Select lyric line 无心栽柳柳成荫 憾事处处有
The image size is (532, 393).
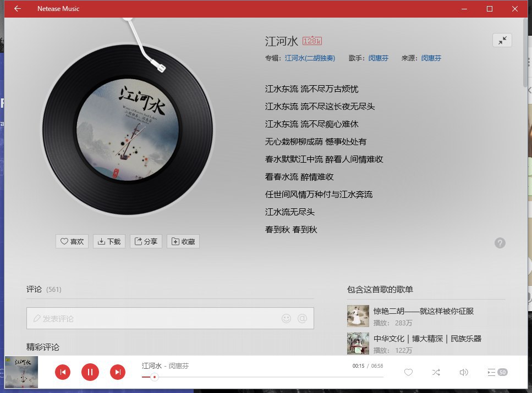(x=316, y=141)
